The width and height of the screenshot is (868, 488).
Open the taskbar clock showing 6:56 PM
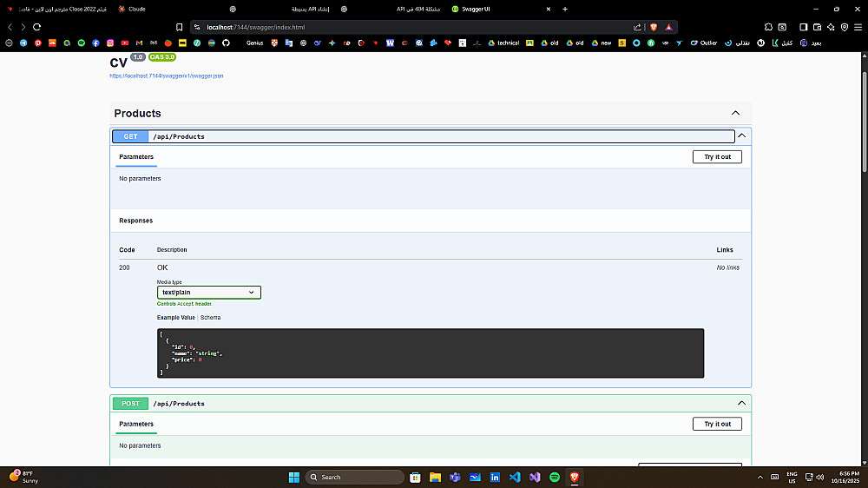[x=845, y=477]
